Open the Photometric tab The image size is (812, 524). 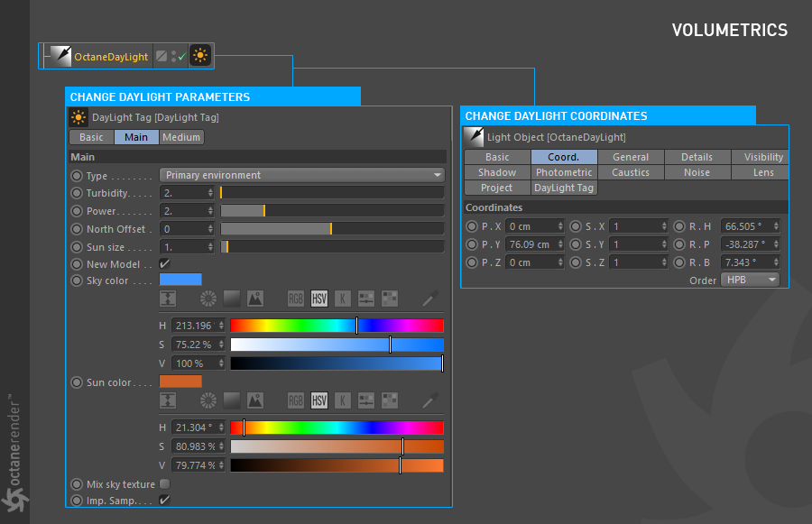coord(564,172)
